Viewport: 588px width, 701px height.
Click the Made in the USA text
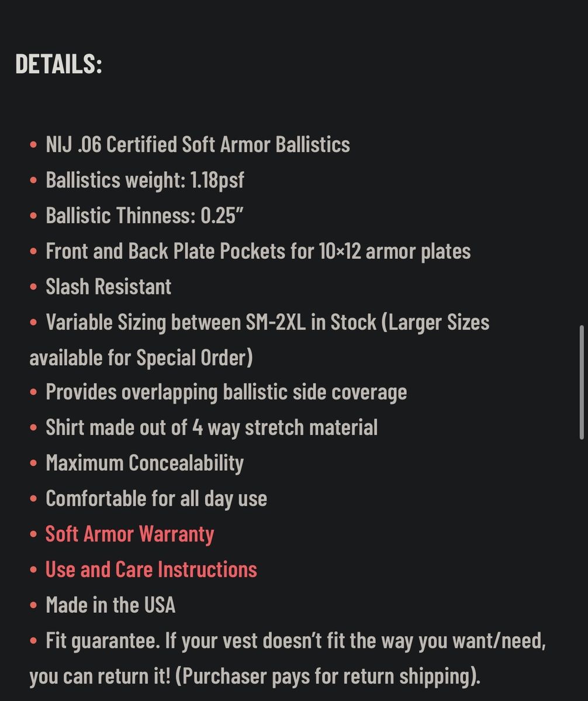tap(110, 605)
